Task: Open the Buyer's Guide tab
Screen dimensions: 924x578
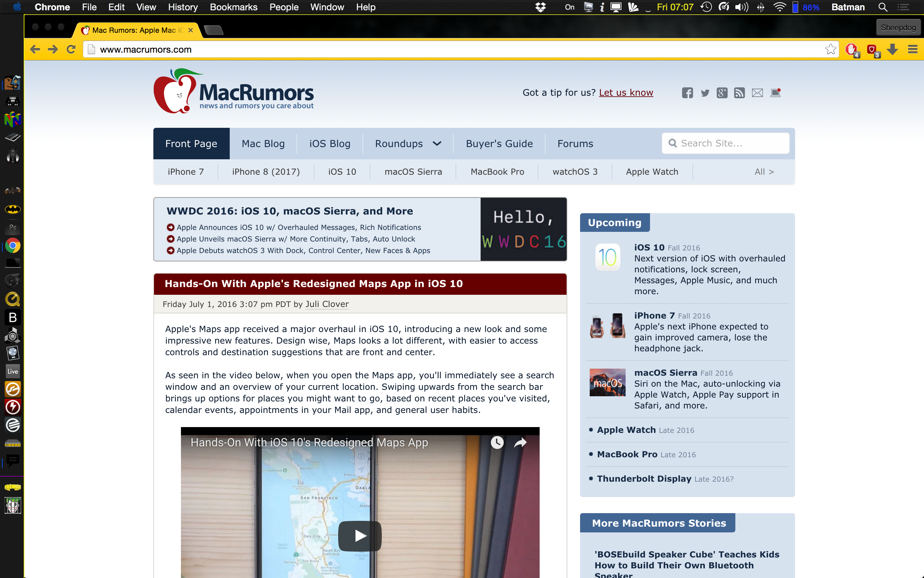Action: click(x=499, y=144)
